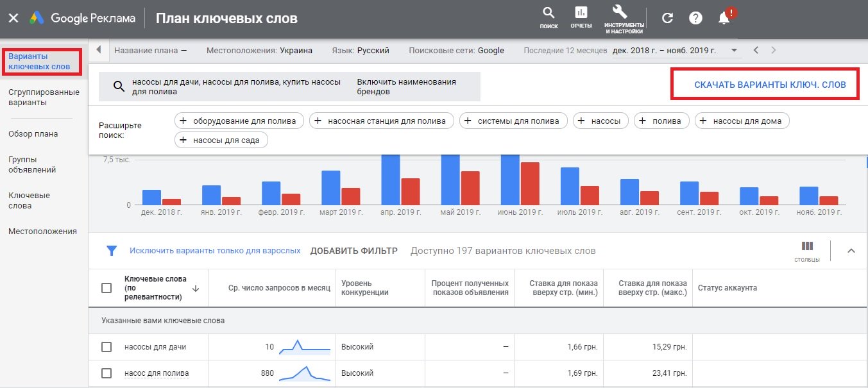868x388 pixels.
Task: Click the trend sparkline for насос для полива
Action: click(x=305, y=373)
